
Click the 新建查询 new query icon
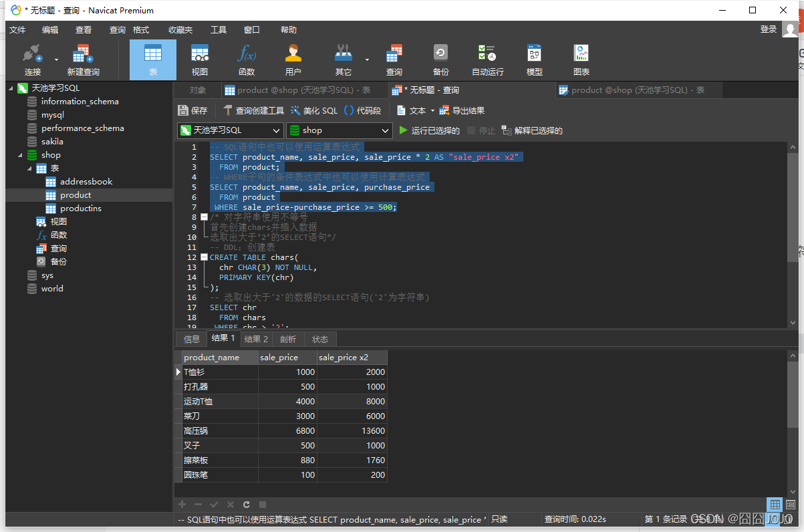(x=83, y=60)
